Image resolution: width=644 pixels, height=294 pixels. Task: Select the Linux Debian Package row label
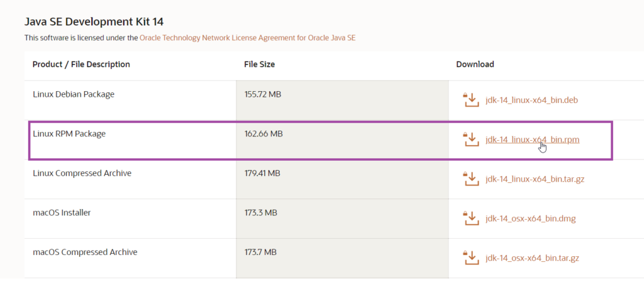73,94
